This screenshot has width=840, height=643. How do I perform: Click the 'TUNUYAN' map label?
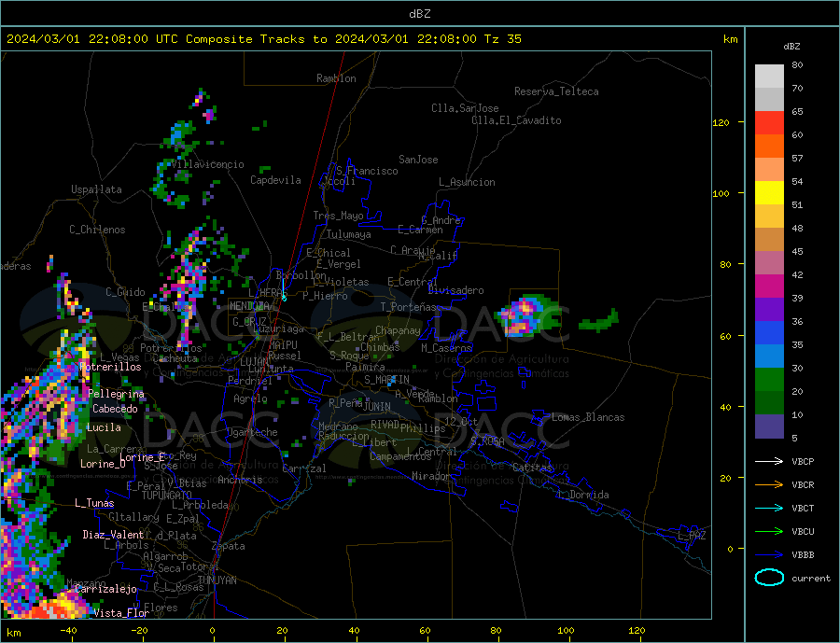tap(217, 580)
